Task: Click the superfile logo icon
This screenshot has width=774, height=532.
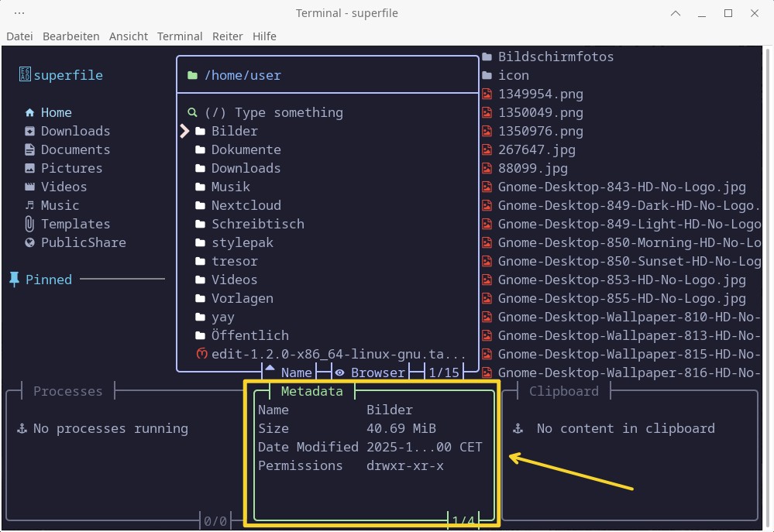Action: coord(24,75)
